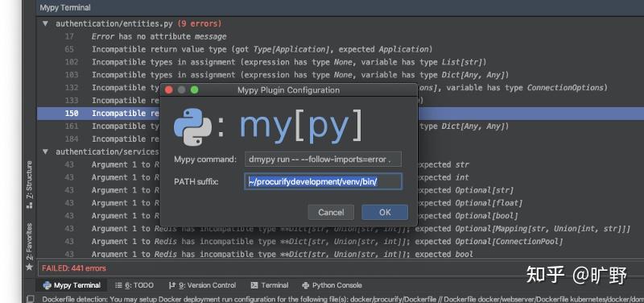
Task: Focus the Mypy command input field
Action: tap(323, 159)
